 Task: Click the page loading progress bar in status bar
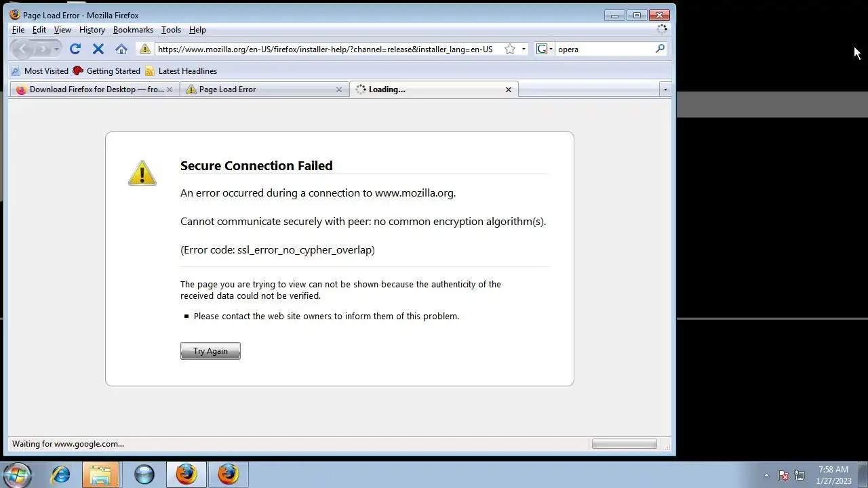click(x=624, y=444)
